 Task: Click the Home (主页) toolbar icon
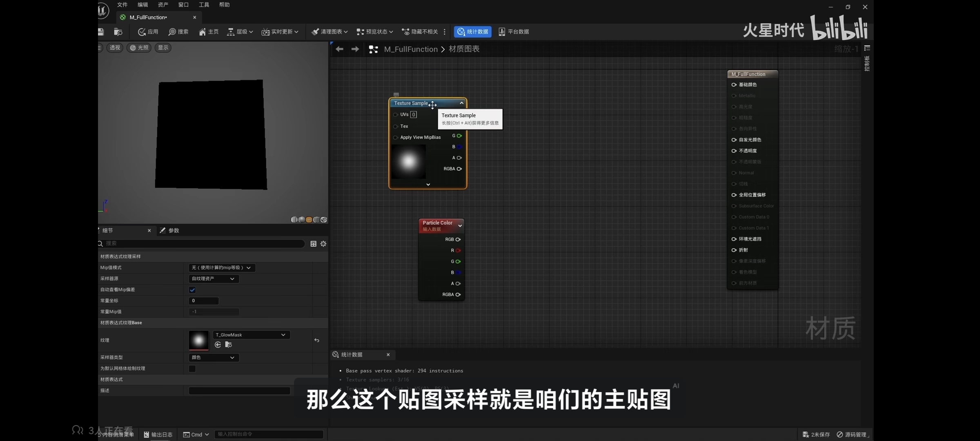(x=202, y=32)
